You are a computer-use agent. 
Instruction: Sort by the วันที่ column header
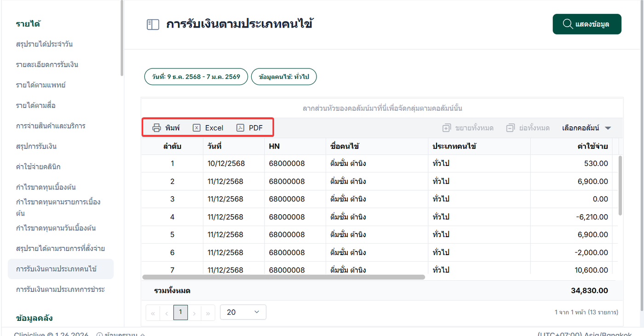[234, 146]
